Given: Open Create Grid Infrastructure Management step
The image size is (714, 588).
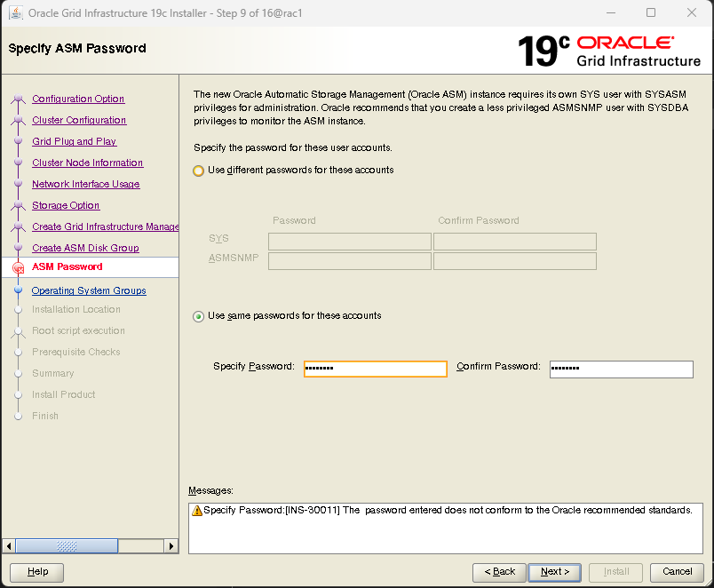Looking at the screenshot, I should click(105, 226).
